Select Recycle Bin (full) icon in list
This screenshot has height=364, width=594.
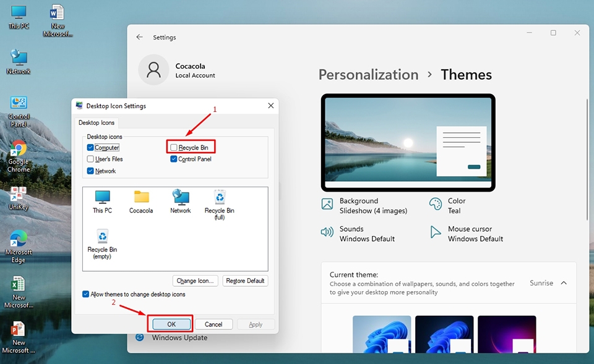219,205
